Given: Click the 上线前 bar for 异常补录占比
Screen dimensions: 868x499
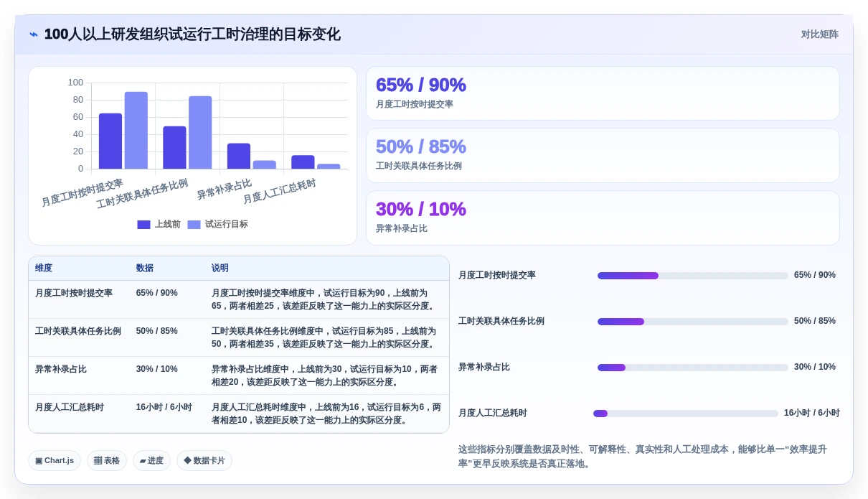Looking at the screenshot, I should click(239, 157).
